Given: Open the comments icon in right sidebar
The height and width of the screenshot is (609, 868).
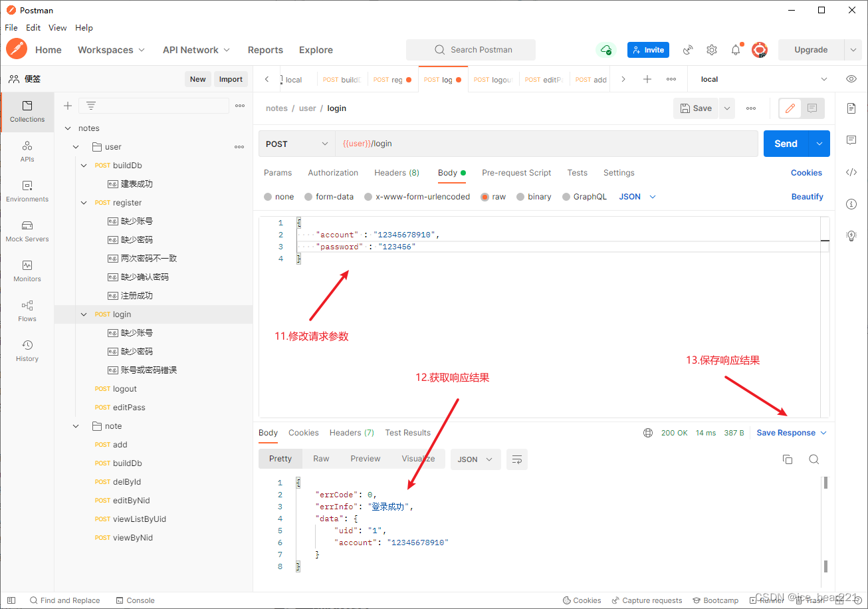Looking at the screenshot, I should [x=851, y=140].
